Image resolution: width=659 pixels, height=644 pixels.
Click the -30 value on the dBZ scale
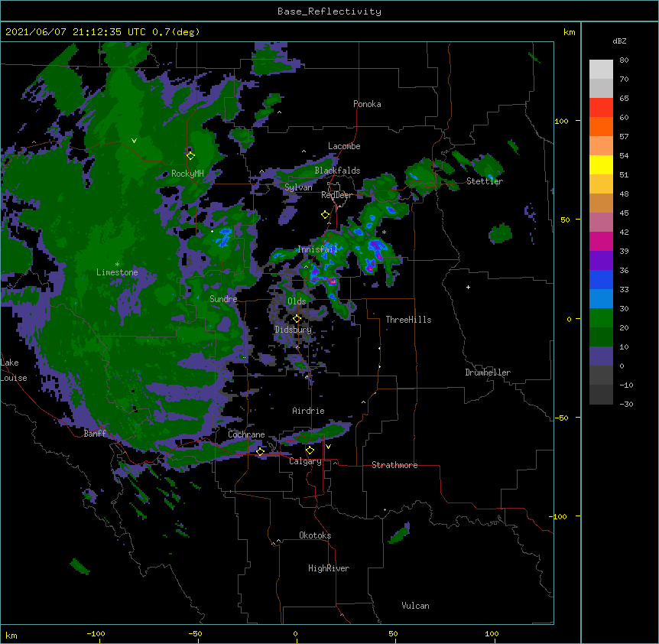[x=626, y=404]
